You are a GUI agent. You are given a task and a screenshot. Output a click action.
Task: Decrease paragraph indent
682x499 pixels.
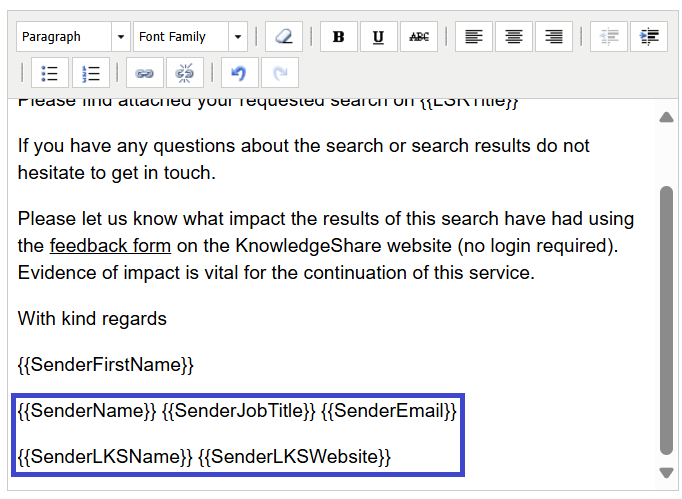608,37
